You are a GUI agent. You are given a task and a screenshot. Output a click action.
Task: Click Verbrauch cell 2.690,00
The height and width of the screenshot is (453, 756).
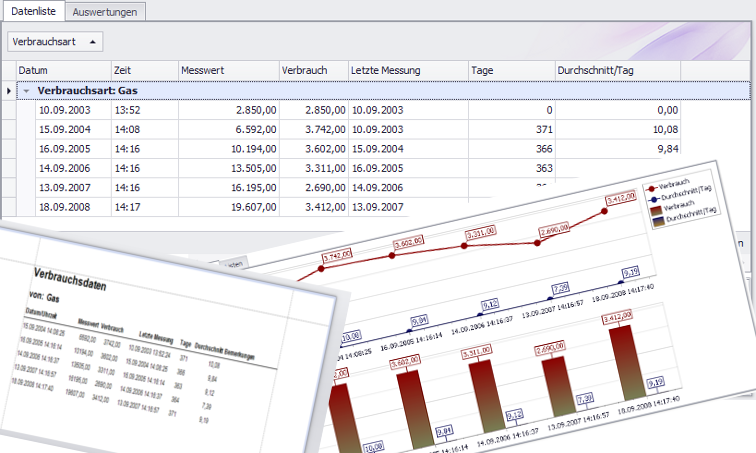pyautogui.click(x=314, y=187)
